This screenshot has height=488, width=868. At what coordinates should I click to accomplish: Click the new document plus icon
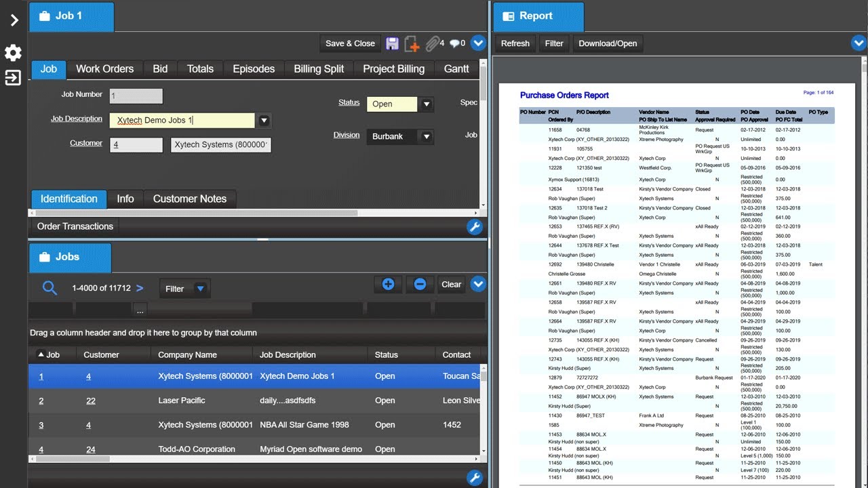point(412,44)
